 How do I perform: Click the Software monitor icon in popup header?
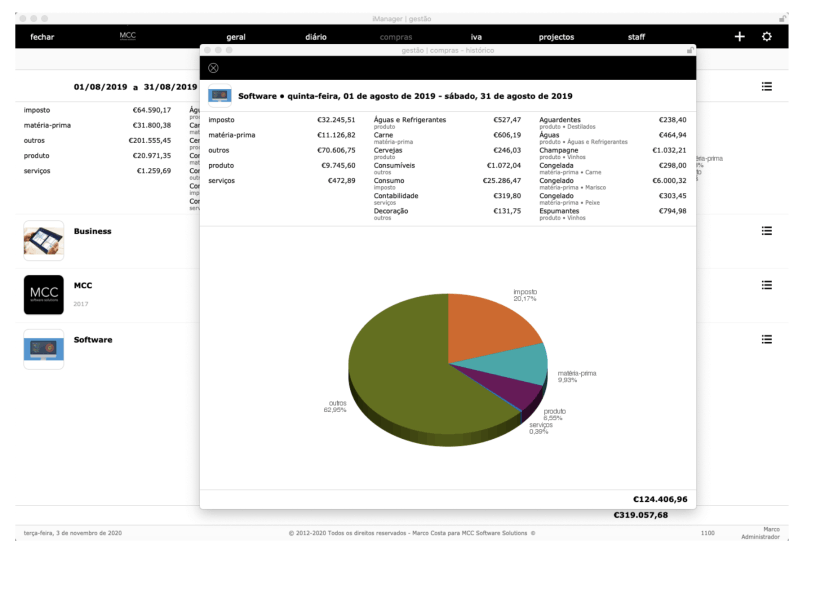220,97
